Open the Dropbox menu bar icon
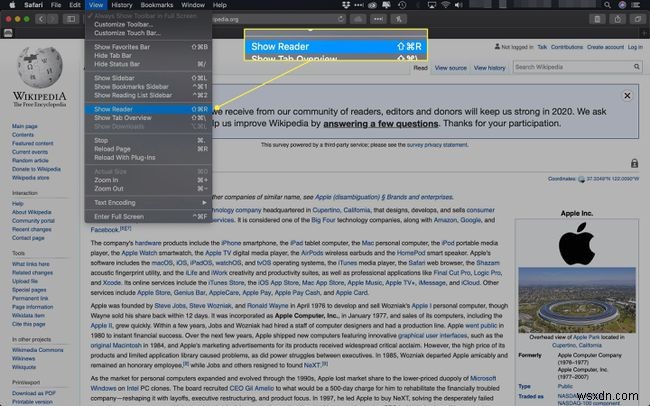Image resolution: width=650 pixels, height=406 pixels. tap(346, 5)
